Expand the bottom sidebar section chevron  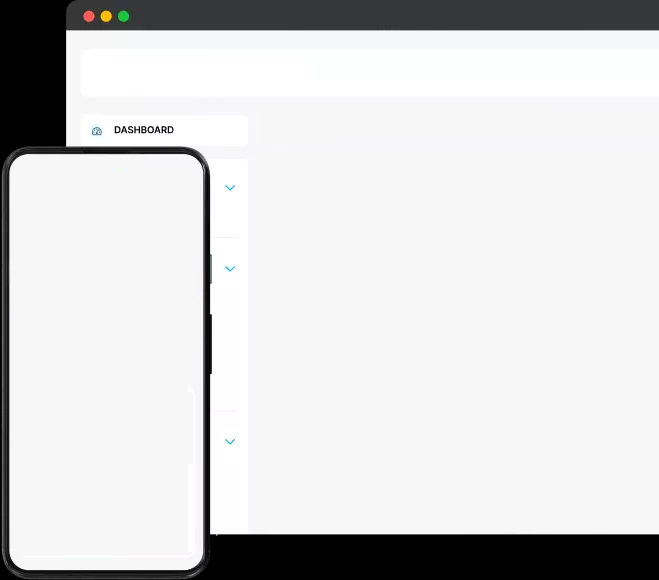[x=230, y=442]
